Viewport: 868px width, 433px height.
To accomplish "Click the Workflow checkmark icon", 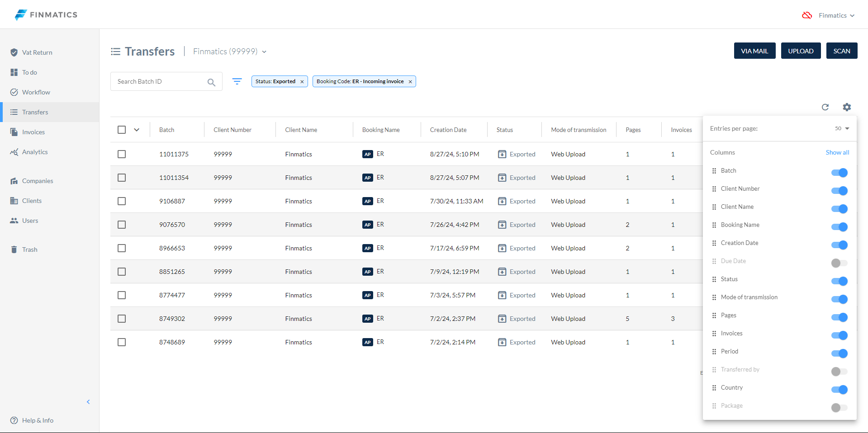I will [14, 92].
